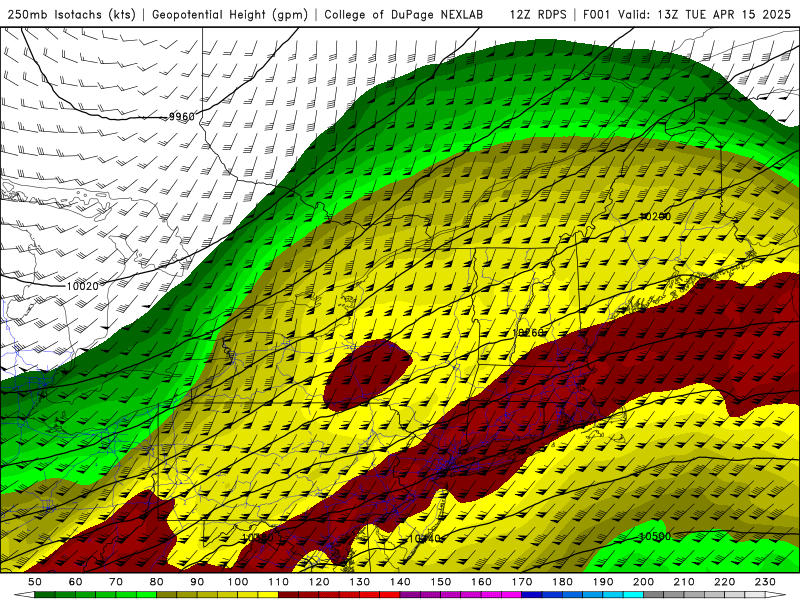
Task: Click the 140 knot value on color scale
Action: [400, 582]
